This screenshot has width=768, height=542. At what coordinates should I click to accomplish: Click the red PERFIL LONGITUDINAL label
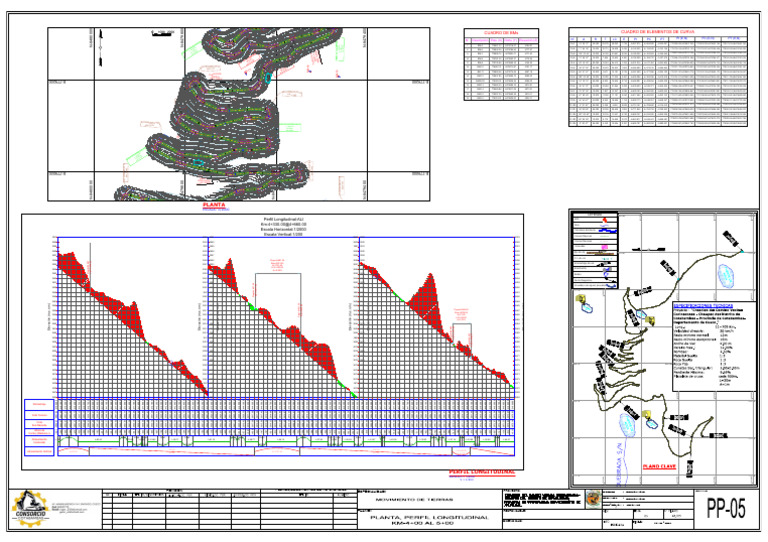(x=482, y=472)
